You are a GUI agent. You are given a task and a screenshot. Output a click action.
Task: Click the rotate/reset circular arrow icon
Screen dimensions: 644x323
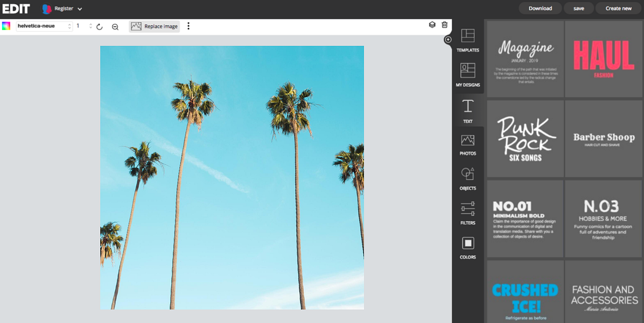100,27
